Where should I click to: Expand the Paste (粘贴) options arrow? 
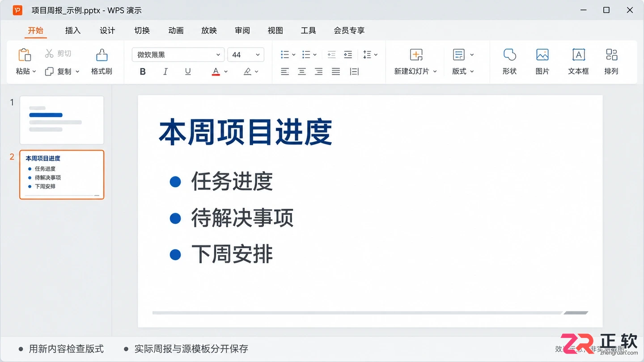(34, 72)
